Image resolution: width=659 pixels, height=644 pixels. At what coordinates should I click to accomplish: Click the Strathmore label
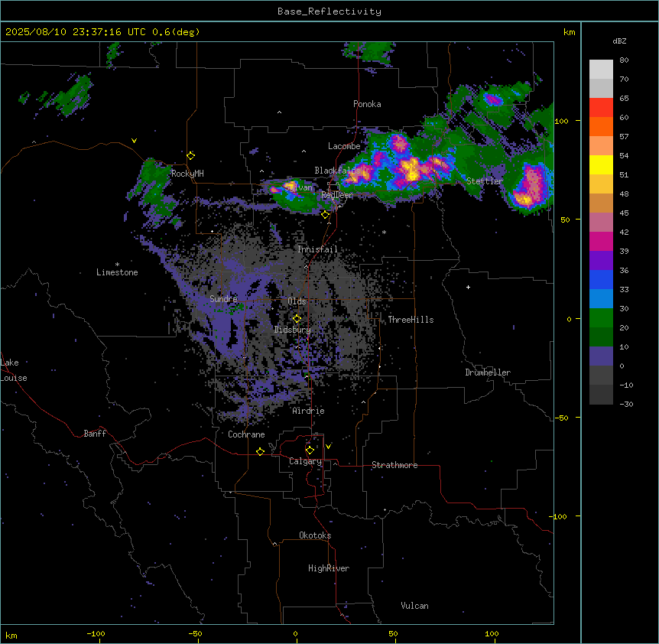[x=394, y=465]
